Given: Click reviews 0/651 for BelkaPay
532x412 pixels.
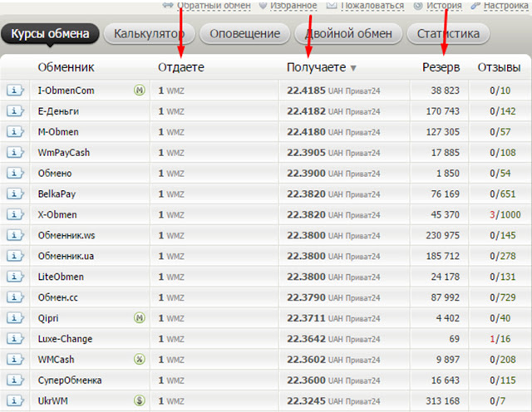Looking at the screenshot, I should click(502, 194).
